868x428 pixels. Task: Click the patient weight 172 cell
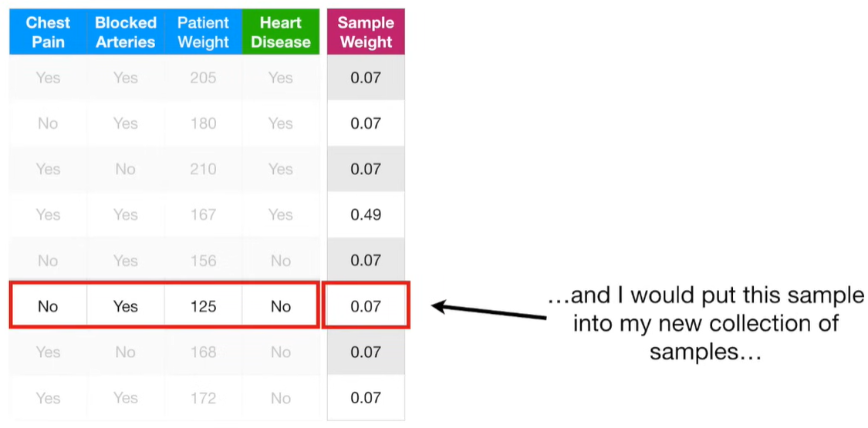point(203,397)
